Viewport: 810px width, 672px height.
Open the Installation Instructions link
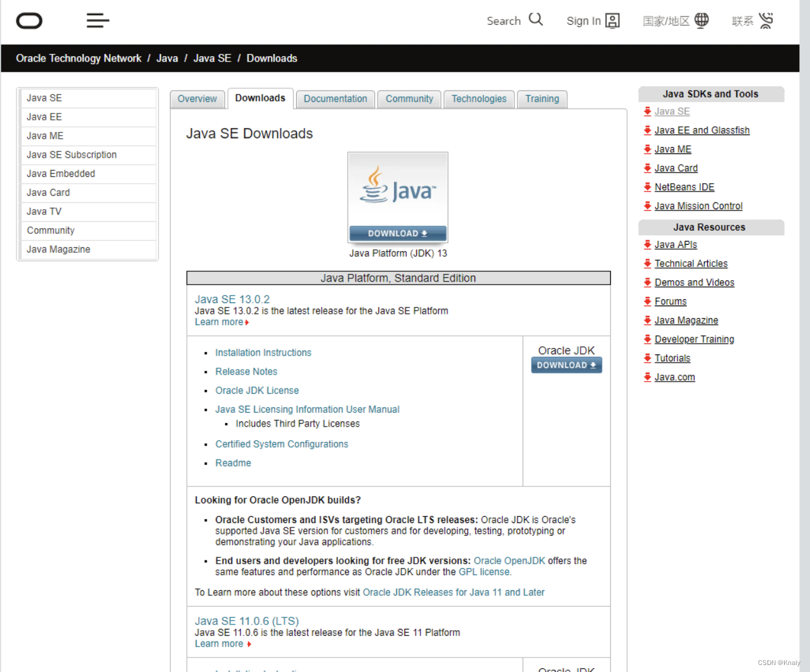263,352
